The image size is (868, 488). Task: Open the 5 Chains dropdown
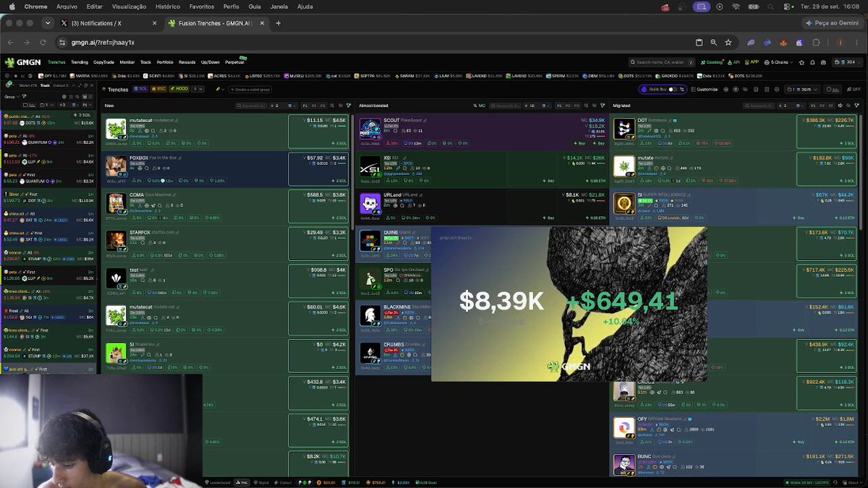pyautogui.click(x=778, y=62)
